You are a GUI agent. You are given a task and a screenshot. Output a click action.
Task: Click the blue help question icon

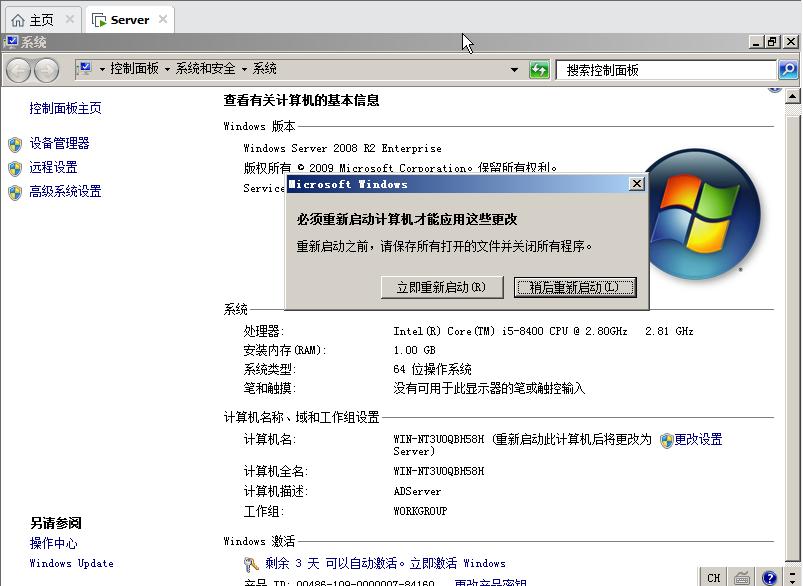[x=769, y=578]
